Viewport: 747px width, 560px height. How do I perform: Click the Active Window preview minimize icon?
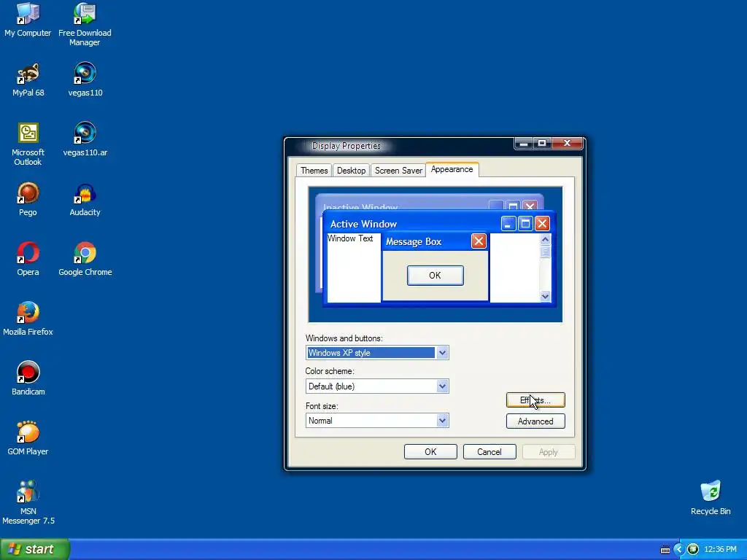point(508,224)
